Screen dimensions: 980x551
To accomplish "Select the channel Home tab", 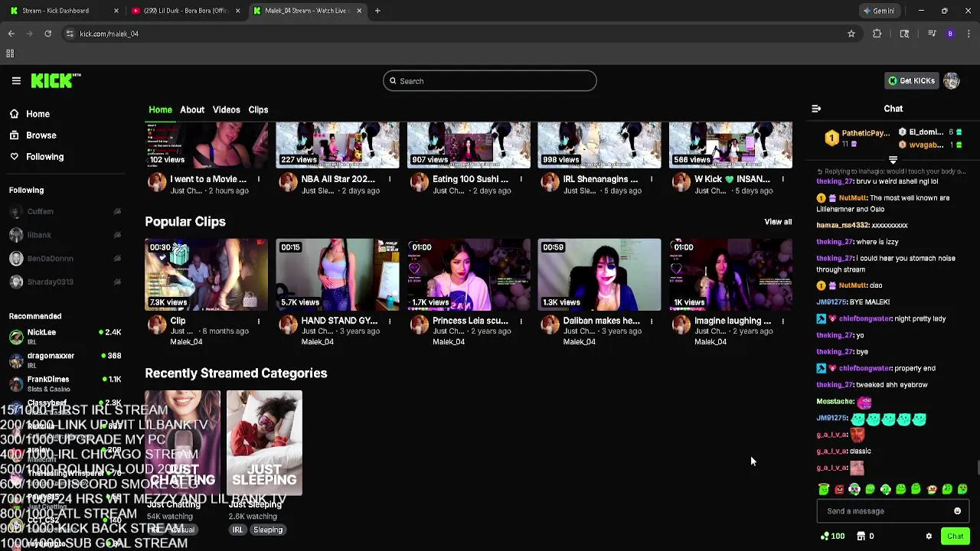I will pos(160,110).
